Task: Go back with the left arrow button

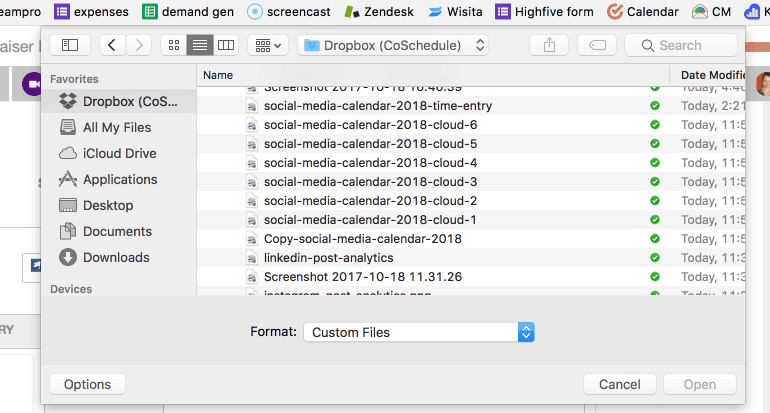Action: coord(114,45)
